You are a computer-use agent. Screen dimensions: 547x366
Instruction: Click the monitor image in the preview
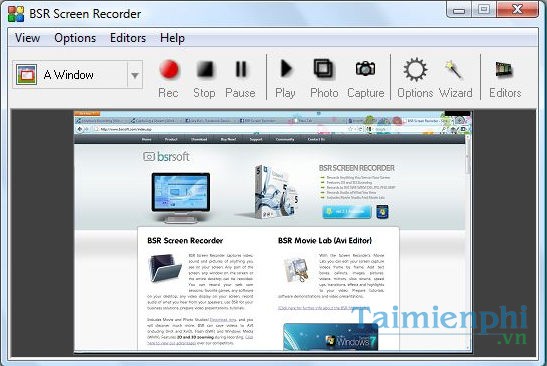point(181,197)
